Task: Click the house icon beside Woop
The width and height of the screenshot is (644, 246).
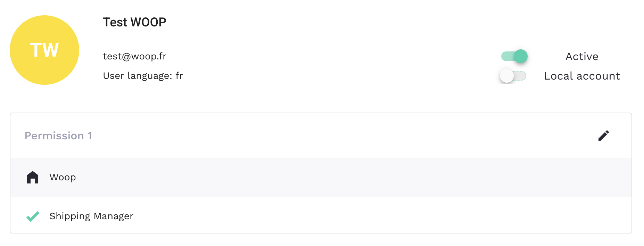Action: click(x=33, y=177)
